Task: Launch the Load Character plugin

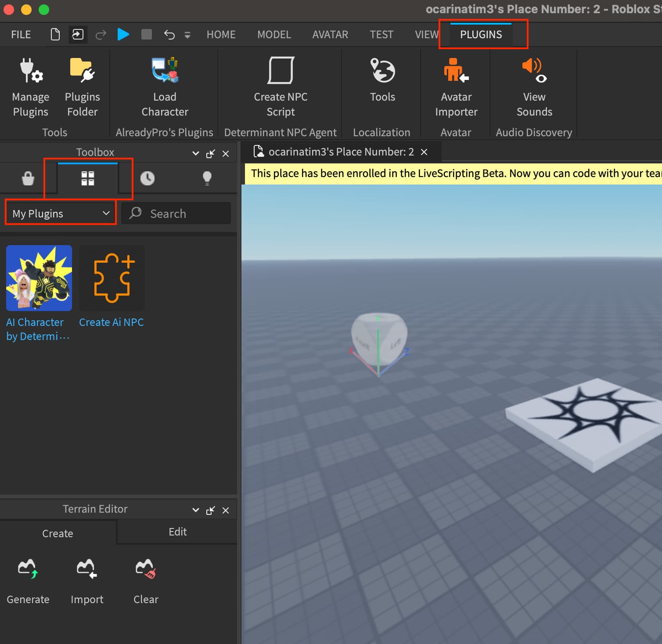Action: click(x=165, y=87)
